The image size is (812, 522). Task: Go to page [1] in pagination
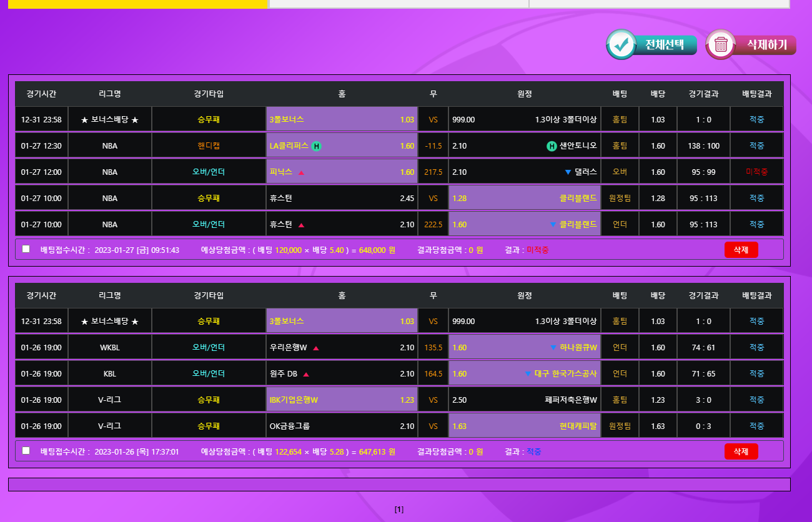pos(399,510)
